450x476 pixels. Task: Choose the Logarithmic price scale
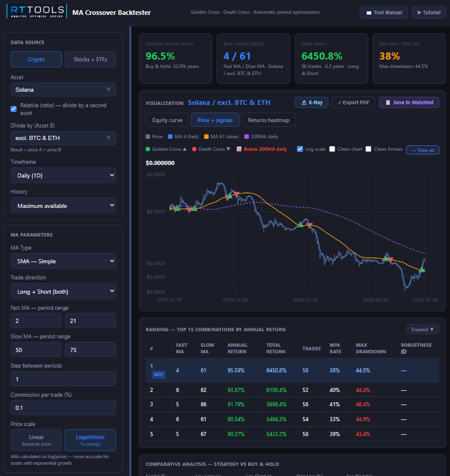[90, 440]
